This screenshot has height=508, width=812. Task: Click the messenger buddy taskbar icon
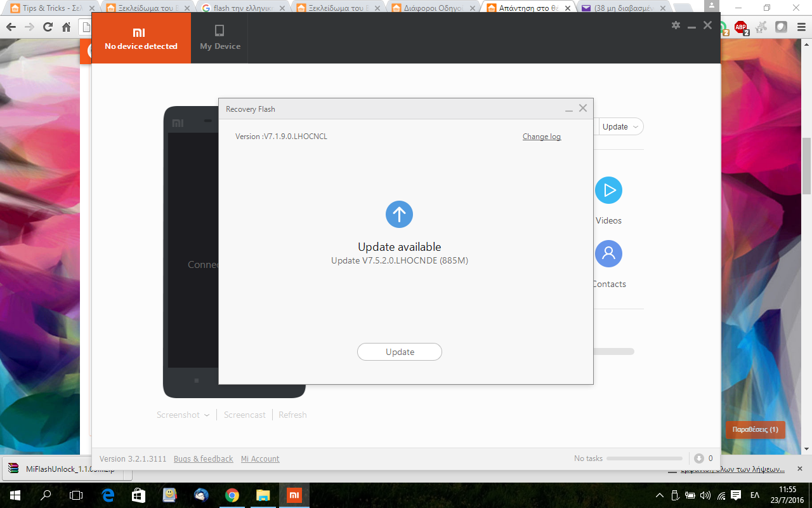point(170,495)
